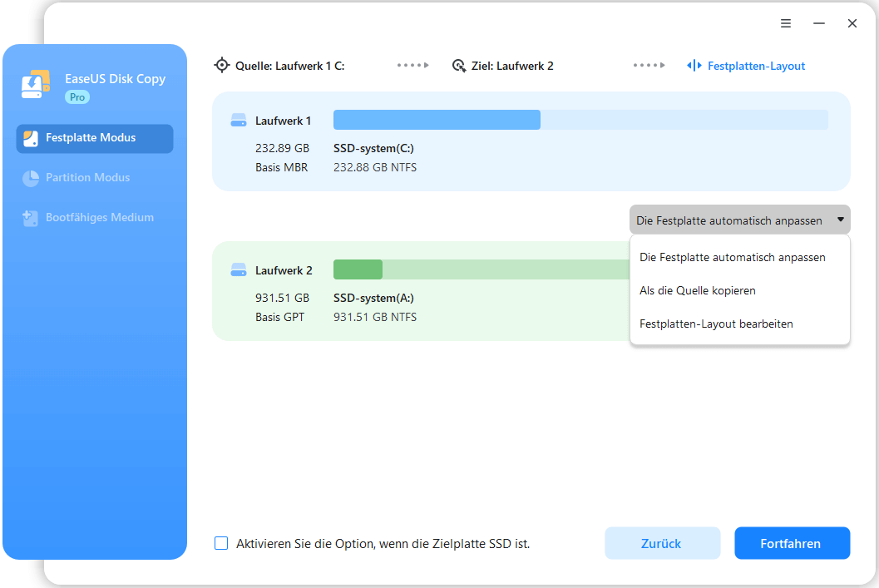
Task: Click the dropdown arrow of layout selector
Action: pyautogui.click(x=840, y=220)
